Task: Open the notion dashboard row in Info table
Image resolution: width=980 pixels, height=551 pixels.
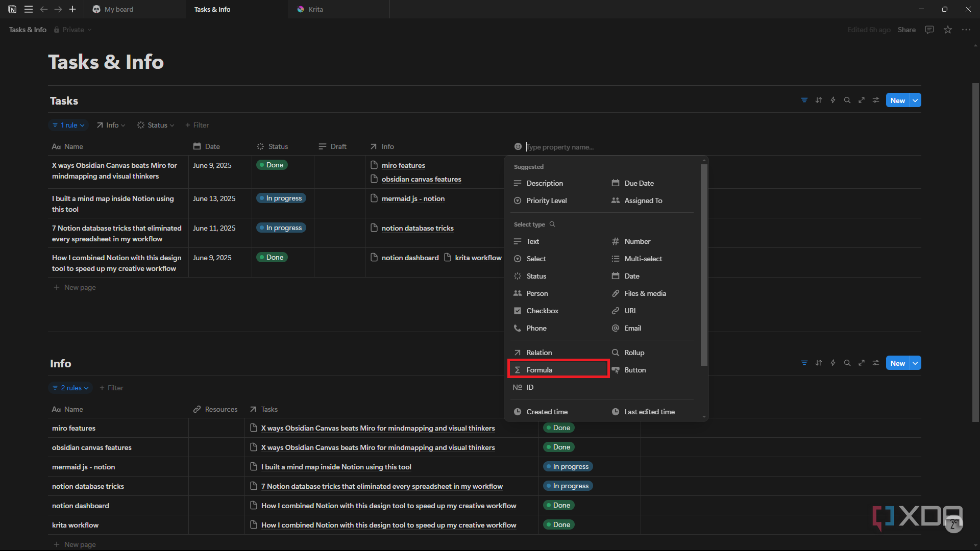Action: 81,506
